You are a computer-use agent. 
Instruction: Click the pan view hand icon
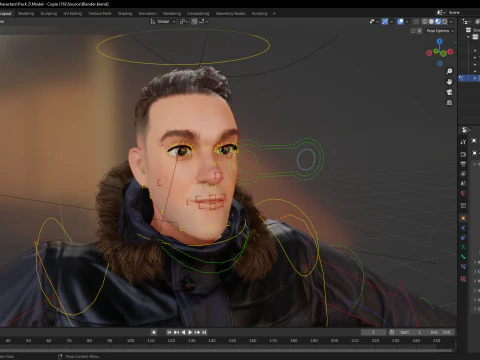[449, 82]
